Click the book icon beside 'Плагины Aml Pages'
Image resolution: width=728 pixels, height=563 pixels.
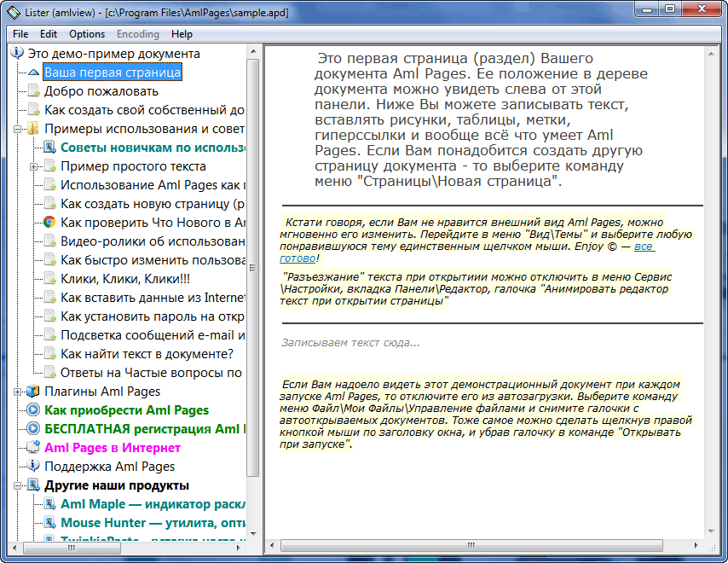tap(33, 392)
